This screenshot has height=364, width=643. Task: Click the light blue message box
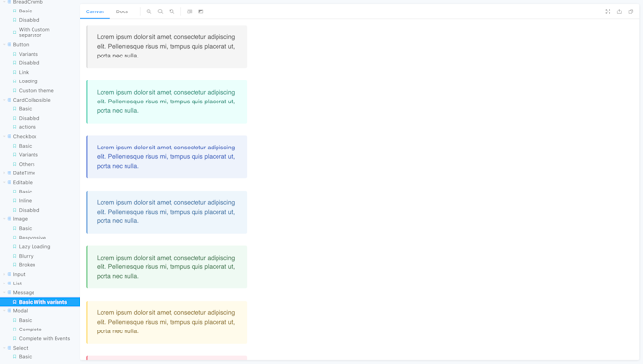click(167, 212)
